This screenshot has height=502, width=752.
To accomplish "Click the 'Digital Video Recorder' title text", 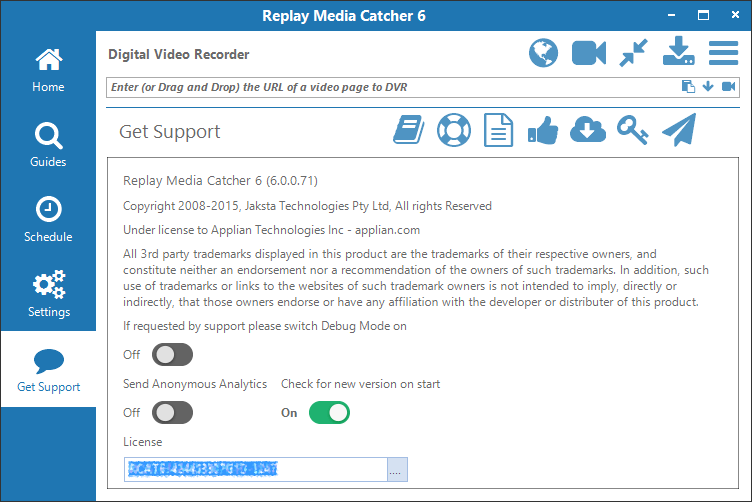I will [178, 54].
